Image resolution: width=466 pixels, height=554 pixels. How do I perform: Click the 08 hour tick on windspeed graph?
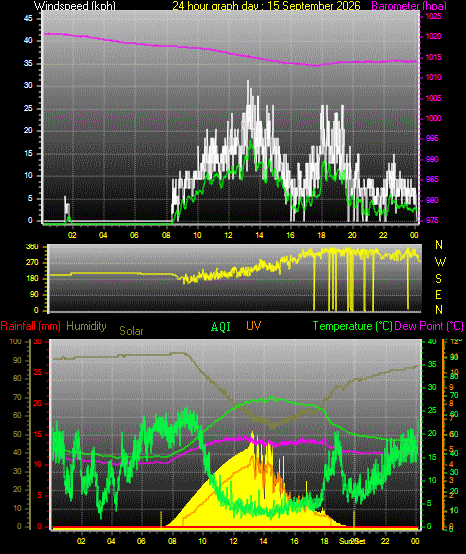click(166, 235)
